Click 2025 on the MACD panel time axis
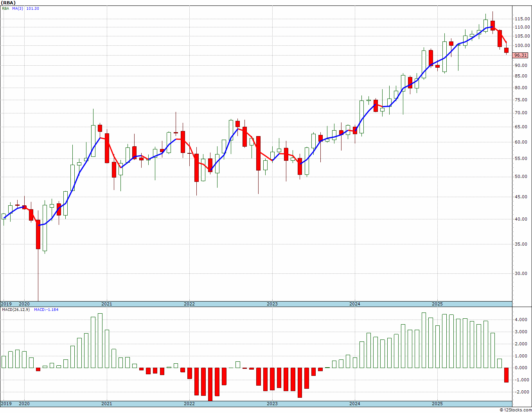The height and width of the screenshot is (413, 532). [437, 404]
